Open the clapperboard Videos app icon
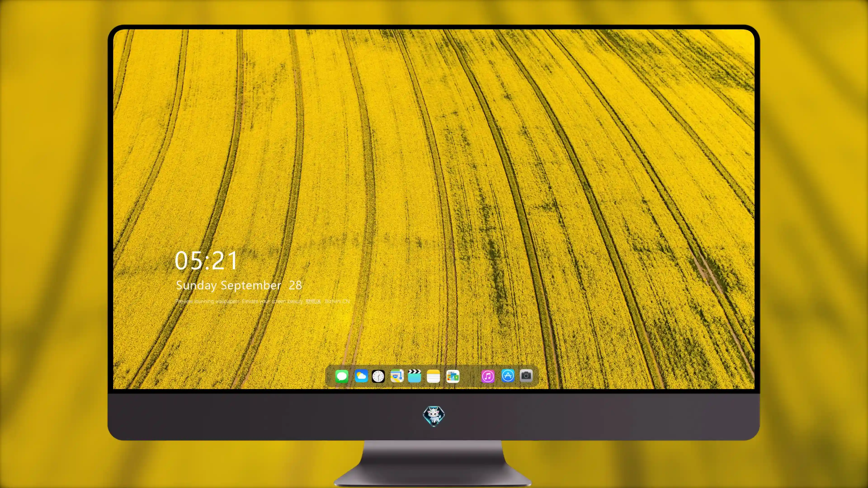Screen dimensions: 868x488 click(x=415, y=376)
